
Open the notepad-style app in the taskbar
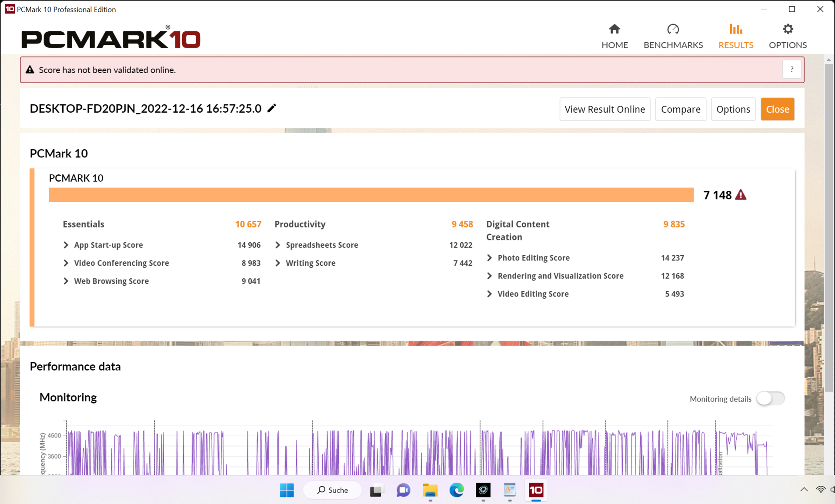(x=510, y=490)
